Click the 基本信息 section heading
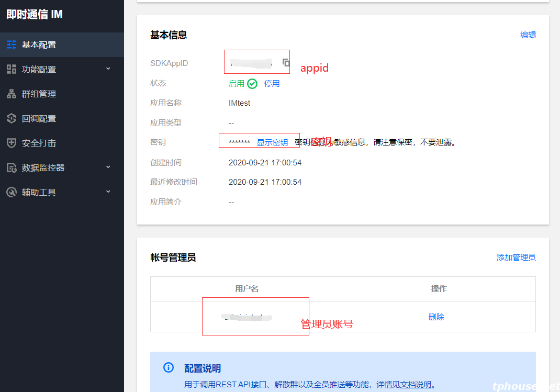The height and width of the screenshot is (392, 560). click(x=169, y=35)
